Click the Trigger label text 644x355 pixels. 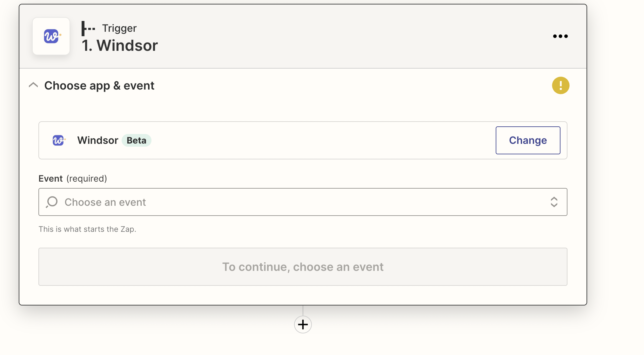click(x=119, y=28)
